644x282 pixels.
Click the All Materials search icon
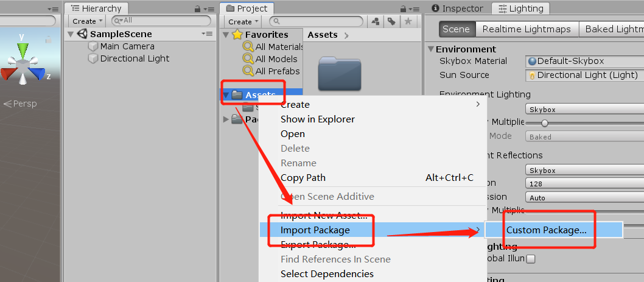[x=248, y=46]
